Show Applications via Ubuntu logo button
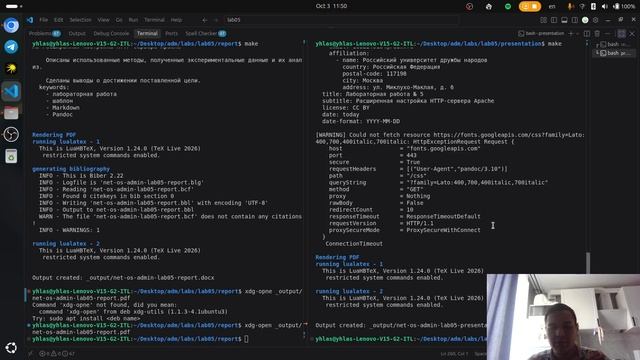 11,348
